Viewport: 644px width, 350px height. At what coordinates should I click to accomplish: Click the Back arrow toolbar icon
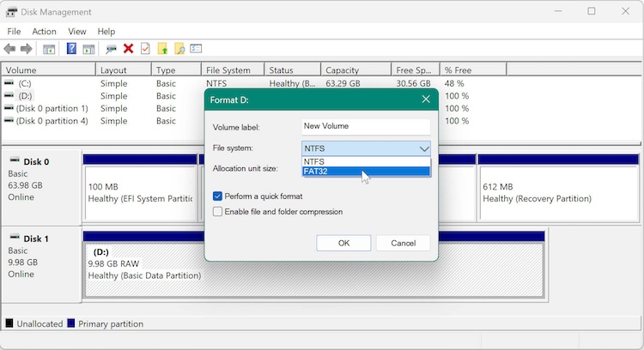9,49
